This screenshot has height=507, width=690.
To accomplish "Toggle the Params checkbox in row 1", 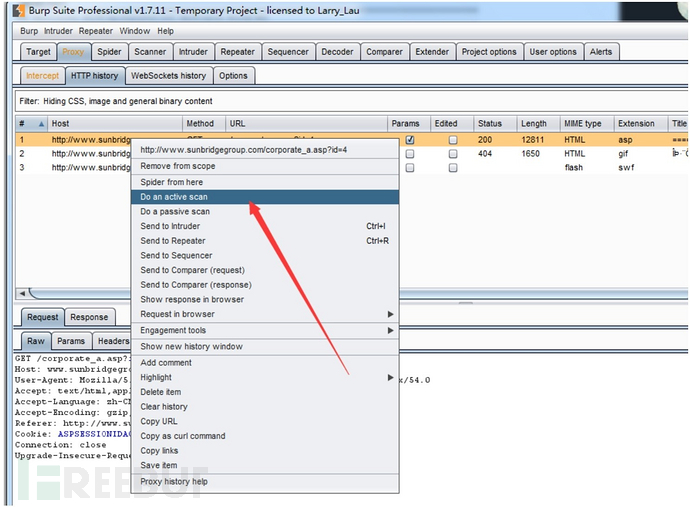I will 410,140.
